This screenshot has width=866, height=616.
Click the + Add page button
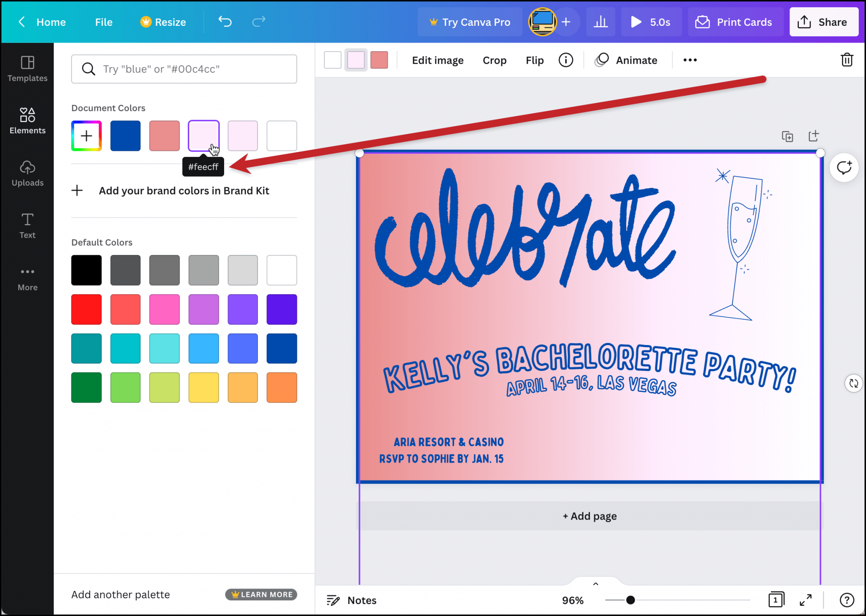589,516
